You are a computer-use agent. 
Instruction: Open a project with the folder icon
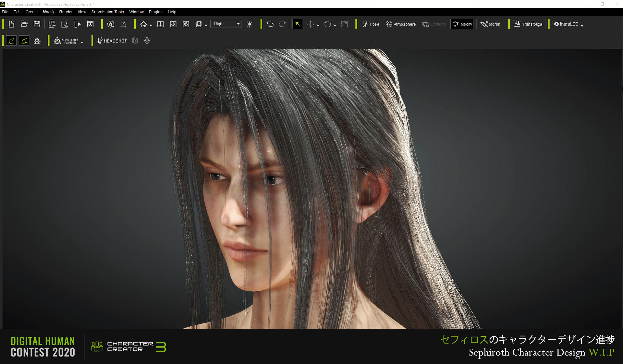tap(24, 24)
